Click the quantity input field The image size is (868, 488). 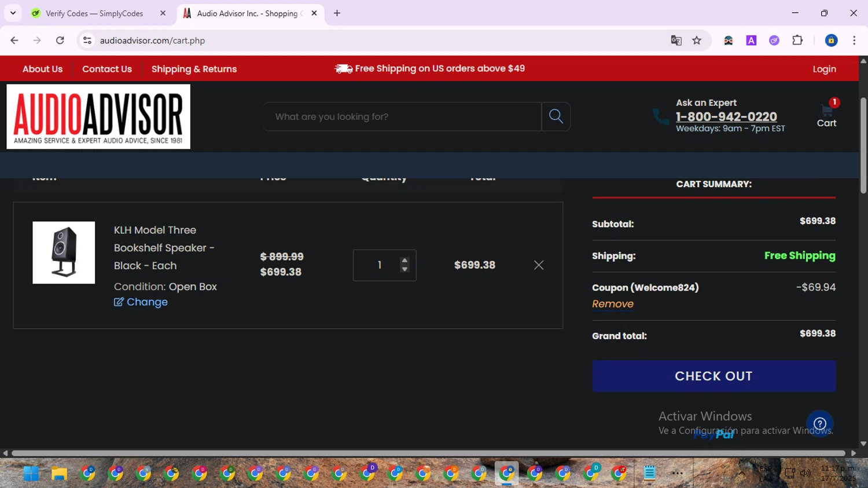385,265
